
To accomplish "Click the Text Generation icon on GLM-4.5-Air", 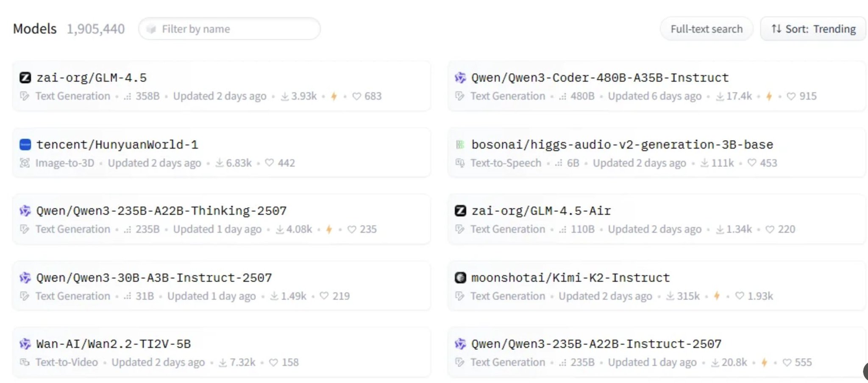I will 460,229.
